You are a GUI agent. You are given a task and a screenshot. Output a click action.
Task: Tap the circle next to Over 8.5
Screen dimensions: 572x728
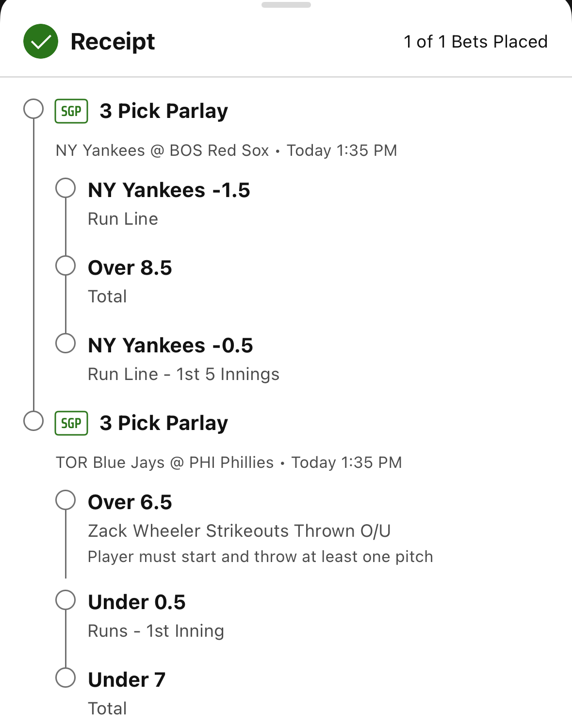click(65, 265)
